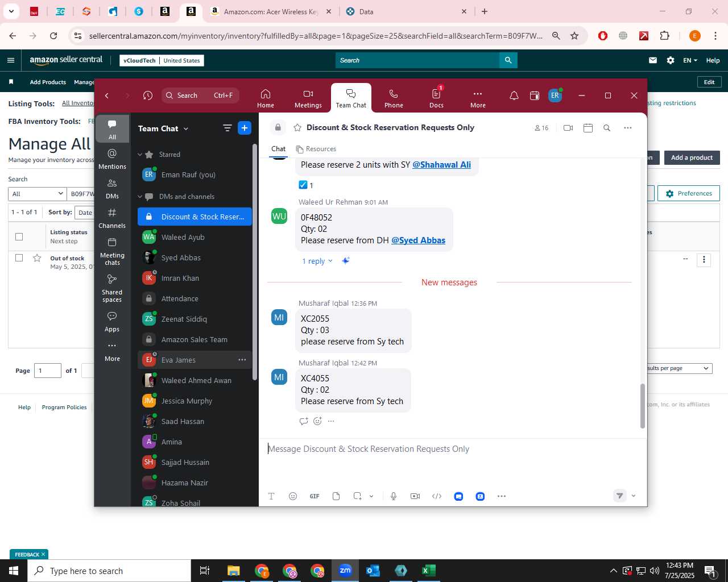Attach a file in the composer
Viewport: 728px width, 582px height.
tap(336, 496)
